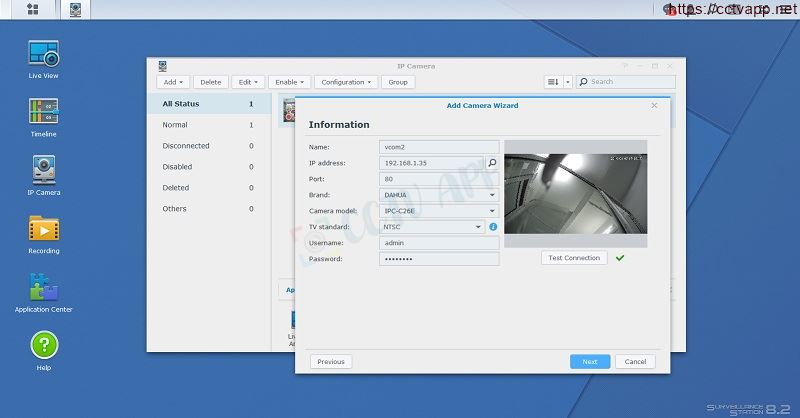Click the TV standard info icon
Image resolution: width=800 pixels, height=418 pixels.
493,227
